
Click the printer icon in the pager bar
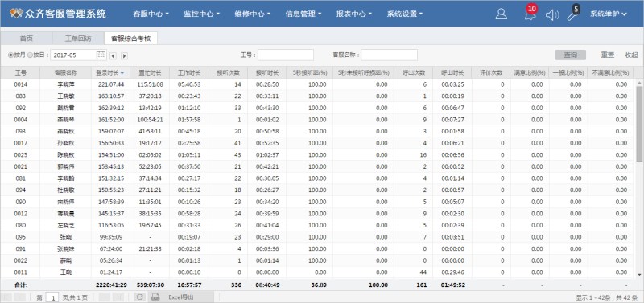coord(155,297)
